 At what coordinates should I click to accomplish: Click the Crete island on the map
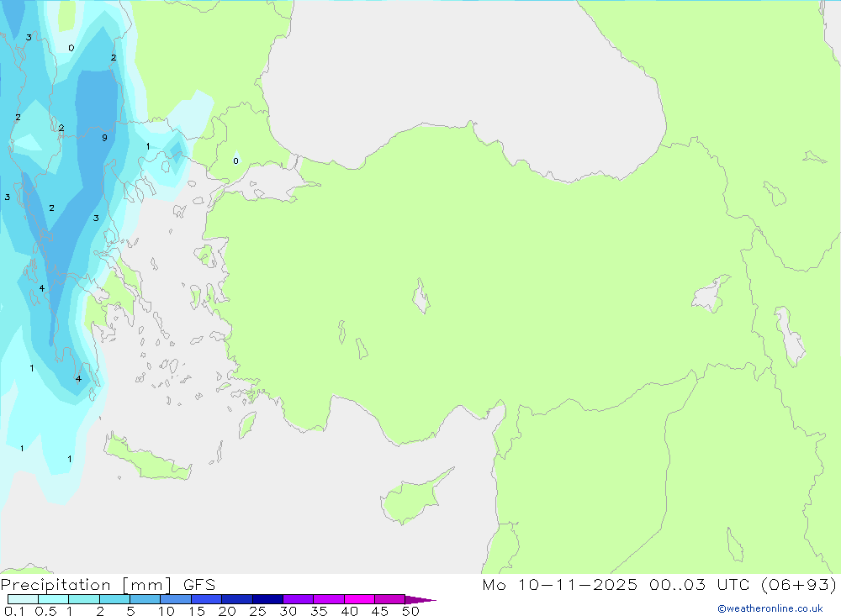click(x=147, y=460)
